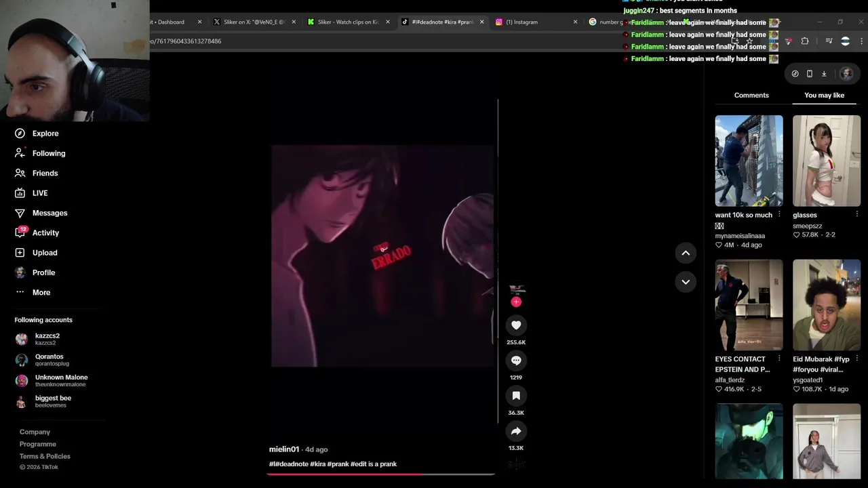Bookmark this page with the star icon
Viewport: 868px width, 488px height.
coord(749,41)
